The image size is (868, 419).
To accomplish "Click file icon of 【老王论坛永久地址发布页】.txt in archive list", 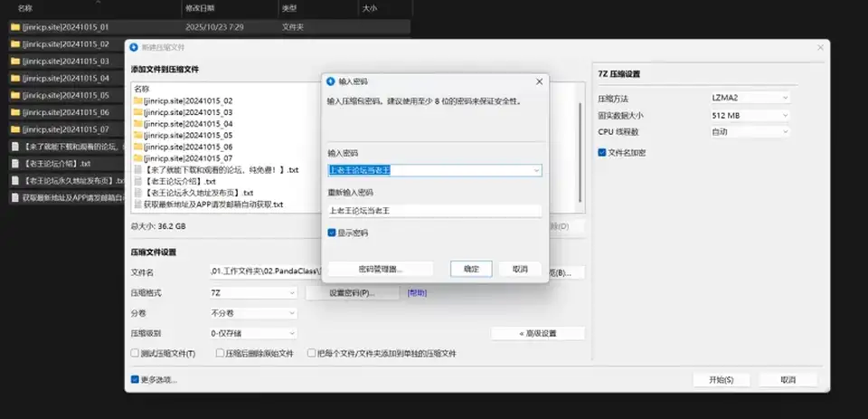I will click(x=138, y=193).
